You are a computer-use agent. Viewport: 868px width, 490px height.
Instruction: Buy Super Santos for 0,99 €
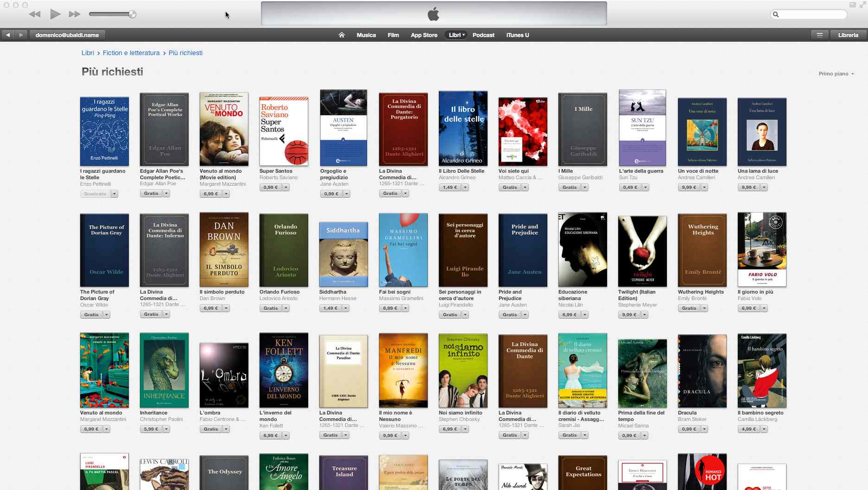coord(271,188)
